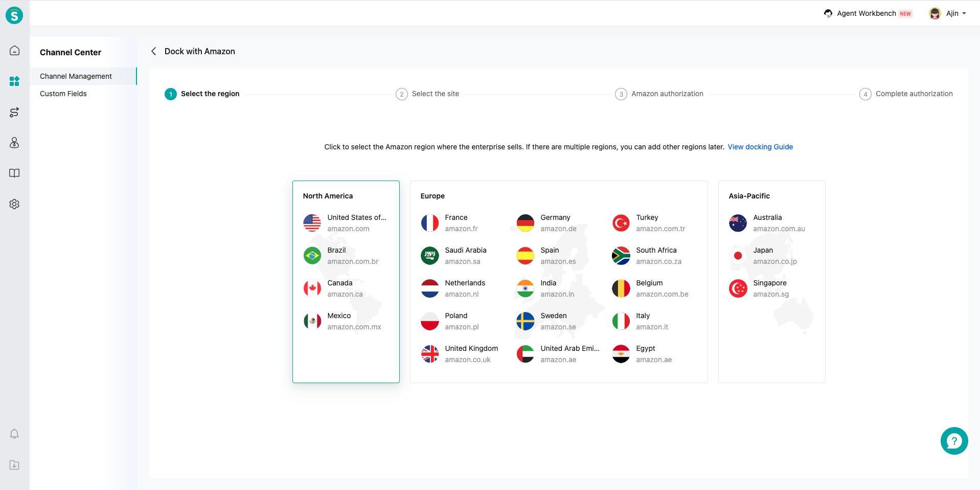Image resolution: width=980 pixels, height=490 pixels.
Task: Select the North America region card heading
Action: (328, 196)
